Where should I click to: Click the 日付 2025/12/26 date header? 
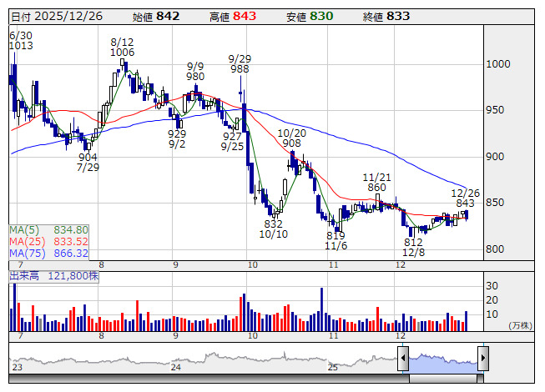[57, 17]
